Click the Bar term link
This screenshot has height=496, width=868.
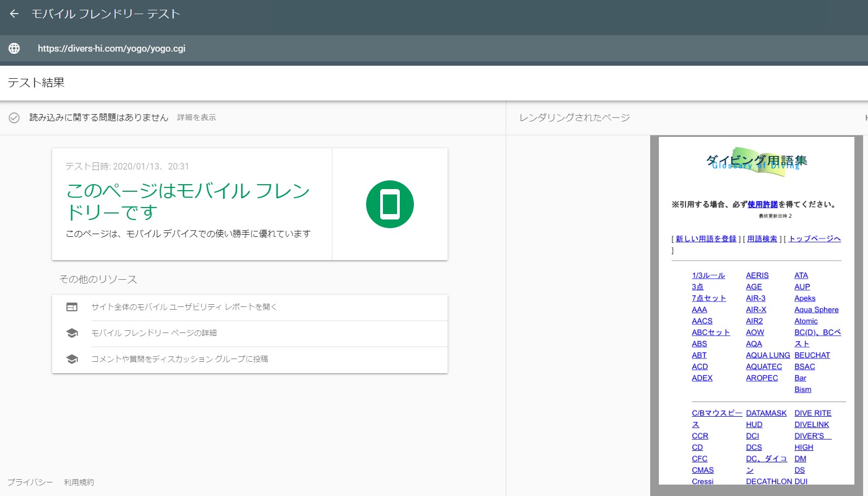point(800,378)
